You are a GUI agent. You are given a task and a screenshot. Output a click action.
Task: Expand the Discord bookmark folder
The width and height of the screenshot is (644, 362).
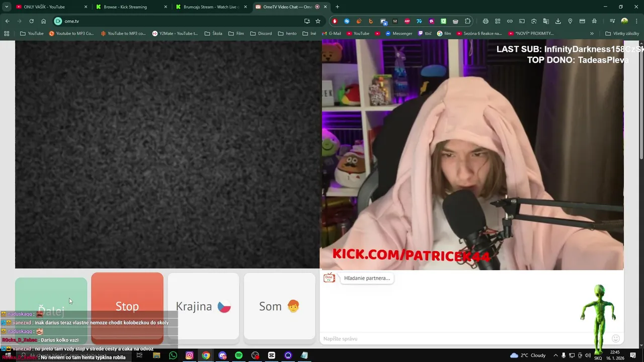tap(261, 34)
